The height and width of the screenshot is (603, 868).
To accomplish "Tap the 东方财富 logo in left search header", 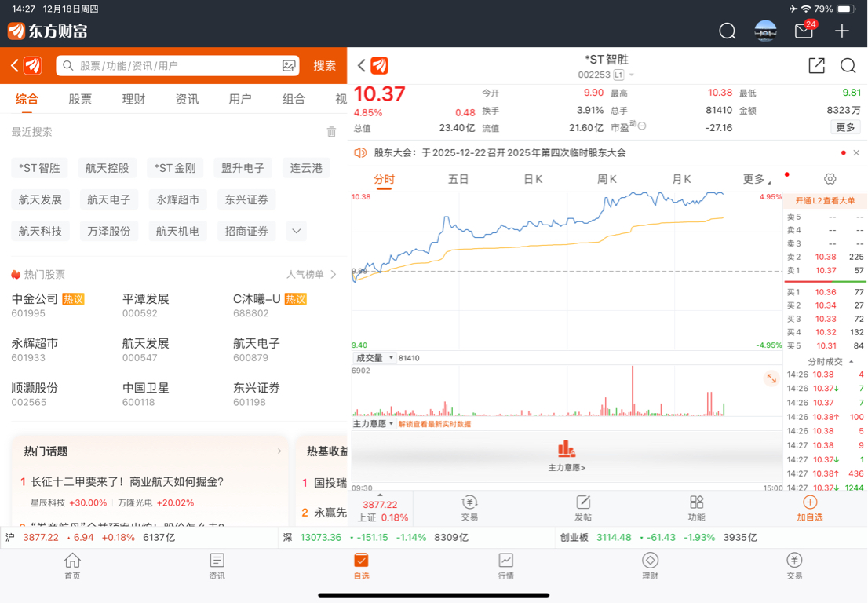I will tap(33, 65).
